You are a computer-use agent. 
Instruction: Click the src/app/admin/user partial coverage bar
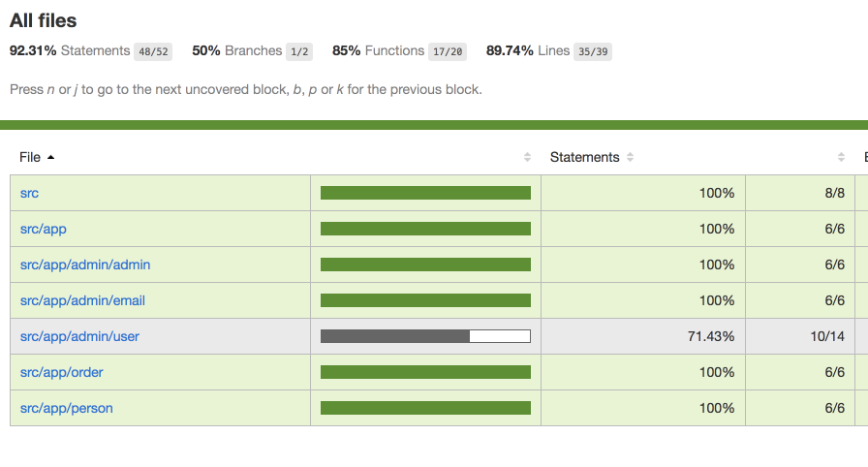tap(425, 336)
